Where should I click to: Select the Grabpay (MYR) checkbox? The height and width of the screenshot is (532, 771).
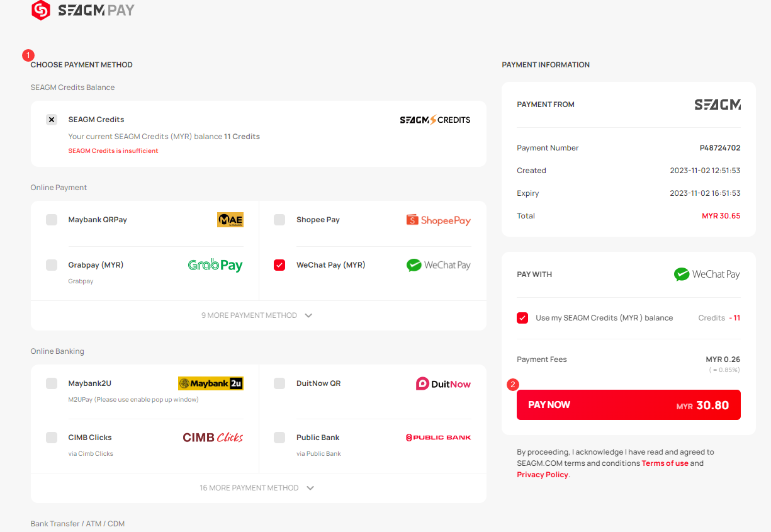(52, 265)
